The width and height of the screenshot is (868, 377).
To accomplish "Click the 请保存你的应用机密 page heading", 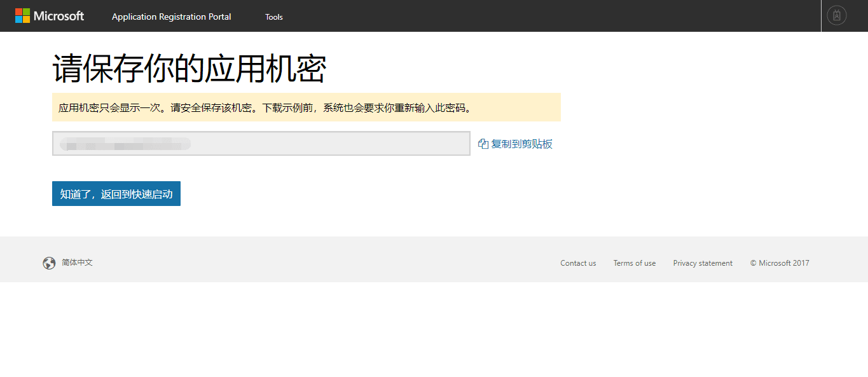I will (x=189, y=69).
